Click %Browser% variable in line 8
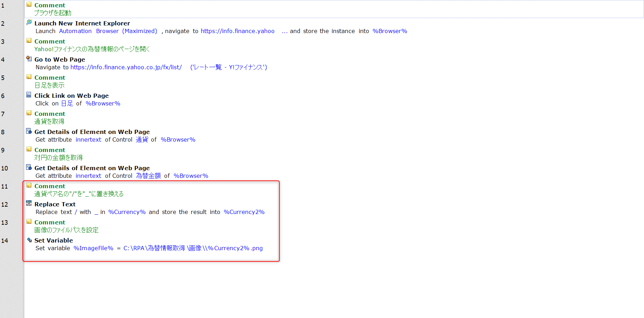Image resolution: width=644 pixels, height=318 pixels. [x=178, y=140]
